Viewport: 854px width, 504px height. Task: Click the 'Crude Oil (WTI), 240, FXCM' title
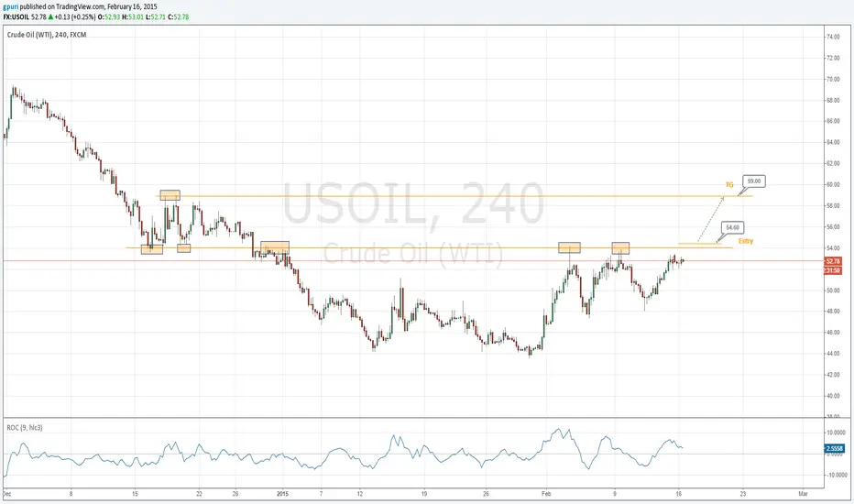point(47,35)
